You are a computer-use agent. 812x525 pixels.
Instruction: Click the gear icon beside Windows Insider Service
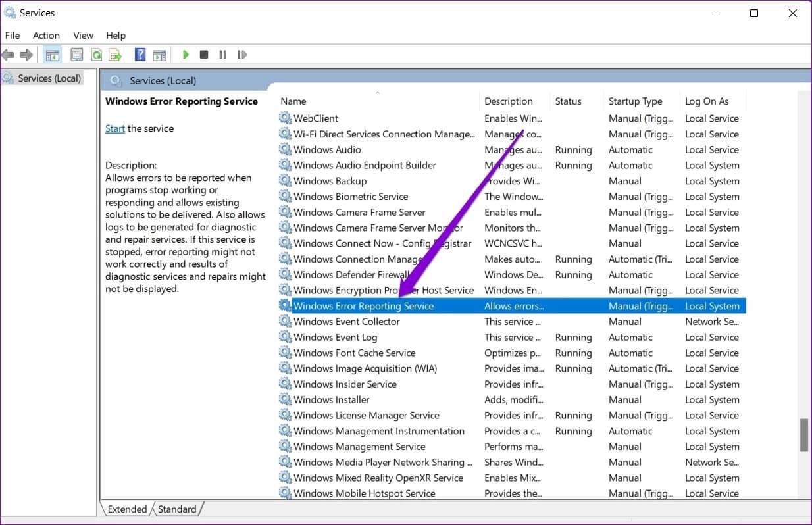pos(285,384)
